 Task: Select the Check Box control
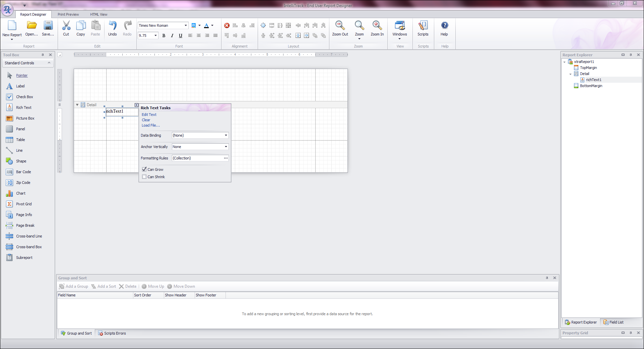pyautogui.click(x=24, y=97)
